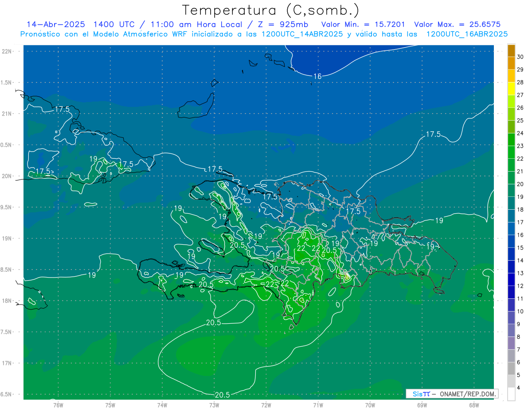The height and width of the screenshot is (411, 532).
Task: Click color scale value '26'
Action: [520, 108]
